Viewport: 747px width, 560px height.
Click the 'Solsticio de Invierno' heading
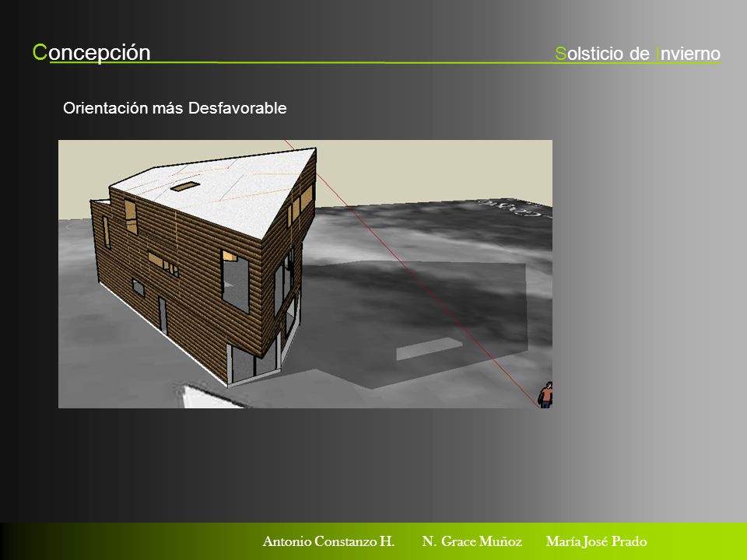[x=637, y=54]
